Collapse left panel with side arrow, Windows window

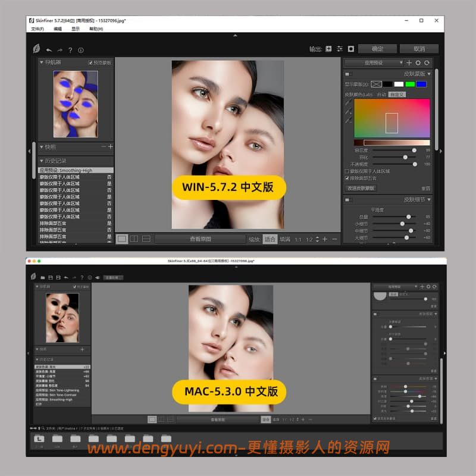click(29, 151)
